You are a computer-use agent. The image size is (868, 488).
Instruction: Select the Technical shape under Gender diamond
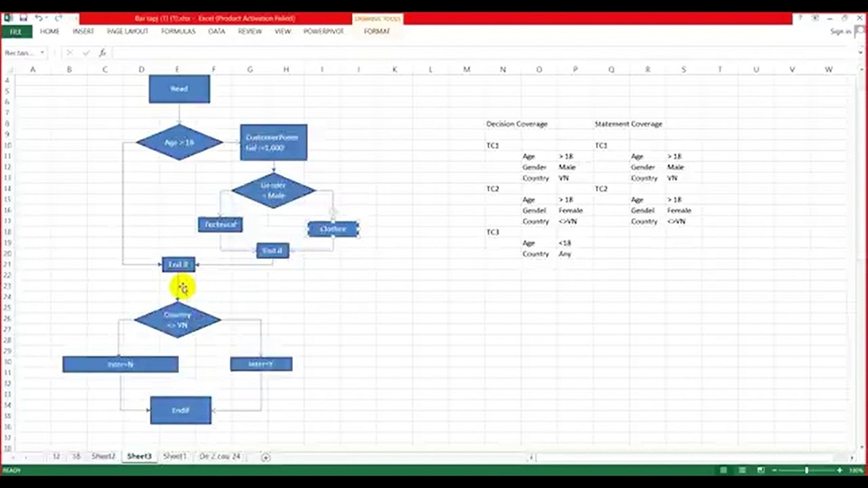tap(220, 224)
